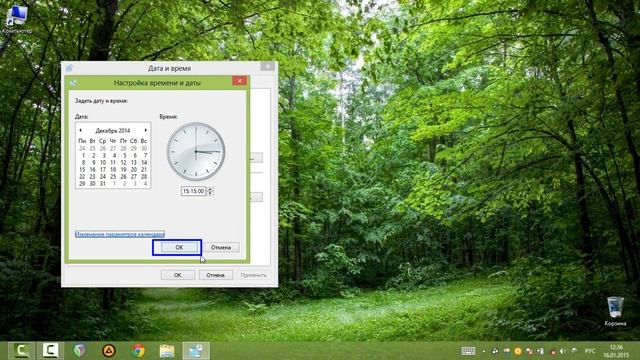This screenshot has width=640, height=360.
Task: Switch input language via РУС indicator
Action: point(590,351)
